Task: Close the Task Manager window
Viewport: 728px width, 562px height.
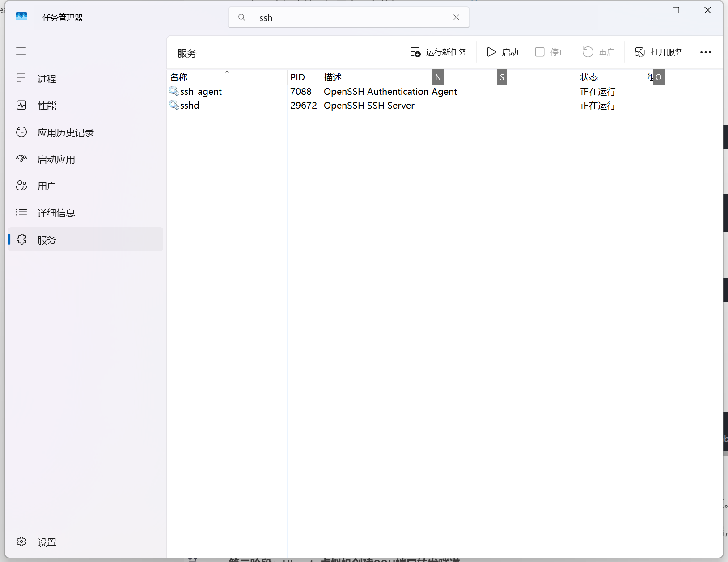Action: coord(707,10)
